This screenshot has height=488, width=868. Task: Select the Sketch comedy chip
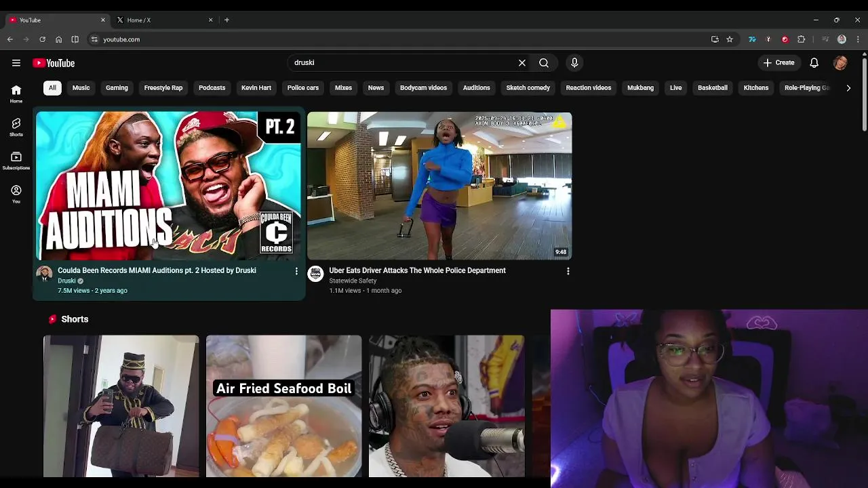point(528,88)
